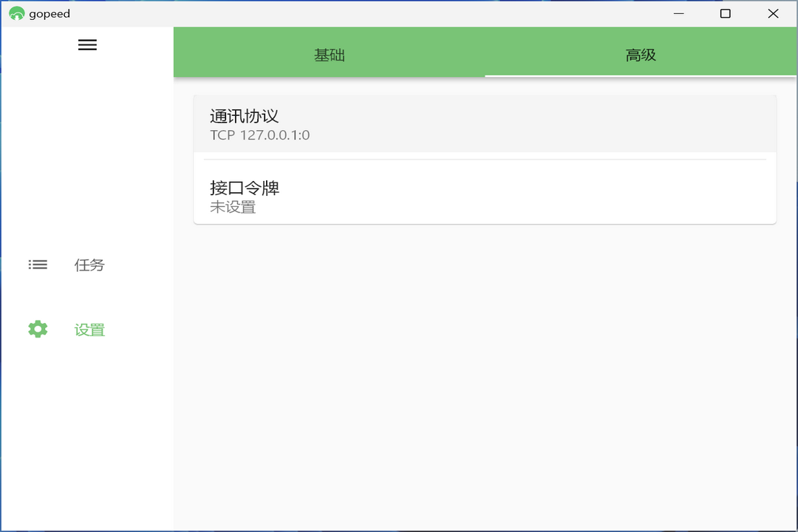This screenshot has width=798, height=532.
Task: Open the navigation drawer with hamburger icon
Action: [87, 44]
